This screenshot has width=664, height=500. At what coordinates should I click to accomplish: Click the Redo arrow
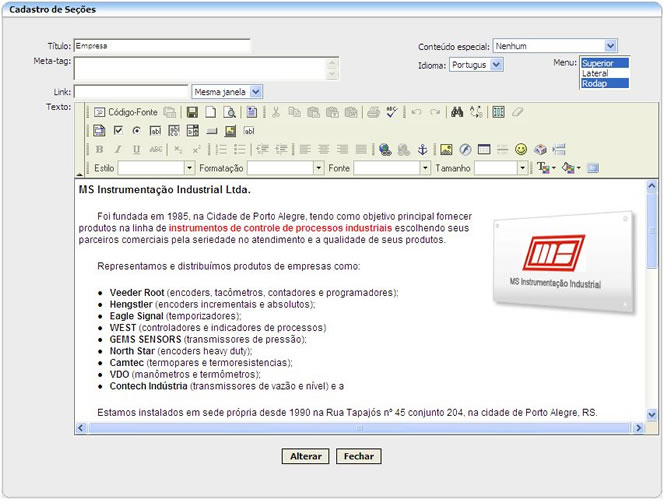click(x=435, y=112)
